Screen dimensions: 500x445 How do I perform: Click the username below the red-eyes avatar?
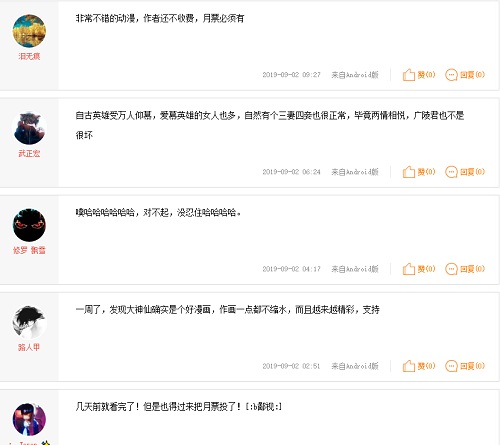click(29, 250)
